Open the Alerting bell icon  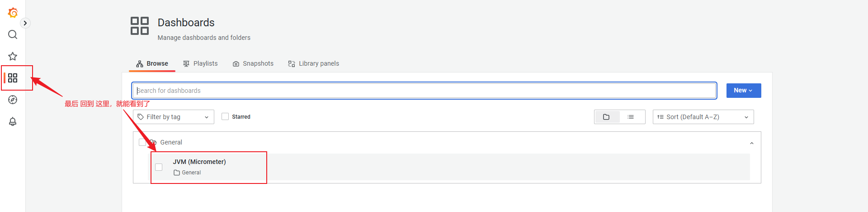pyautogui.click(x=13, y=121)
